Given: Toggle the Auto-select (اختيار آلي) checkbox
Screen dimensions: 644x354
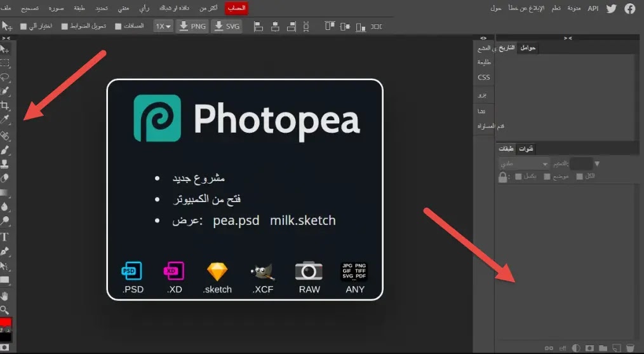Looking at the screenshot, I should (x=23, y=26).
